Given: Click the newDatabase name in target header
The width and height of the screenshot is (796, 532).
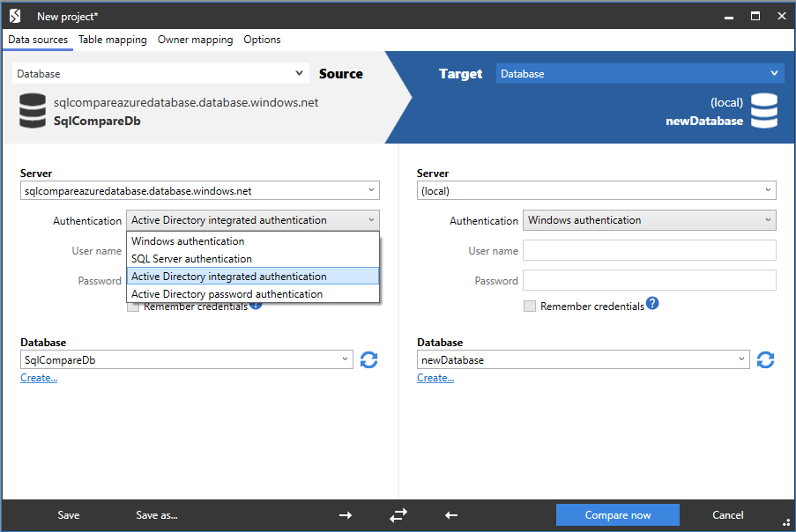Looking at the screenshot, I should [704, 122].
